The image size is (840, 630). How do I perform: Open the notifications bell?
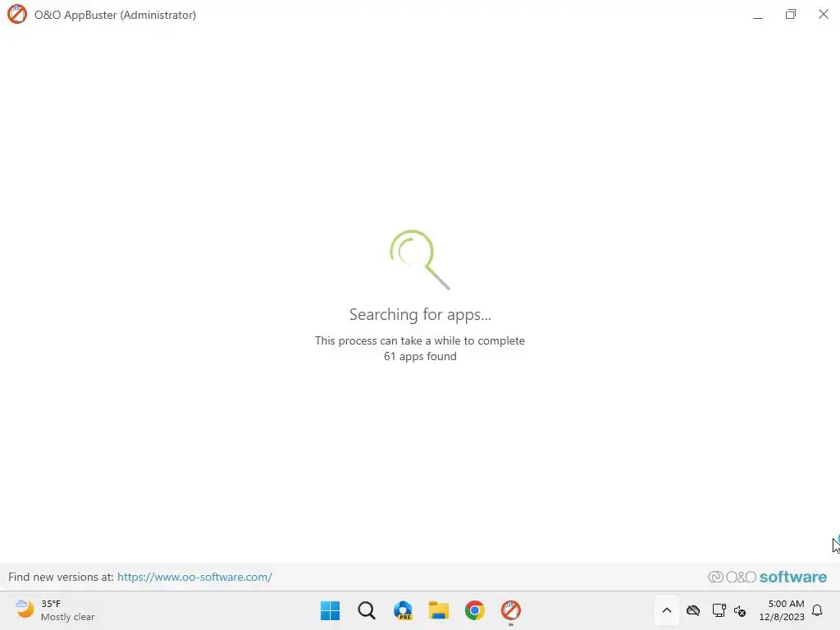coord(817,610)
